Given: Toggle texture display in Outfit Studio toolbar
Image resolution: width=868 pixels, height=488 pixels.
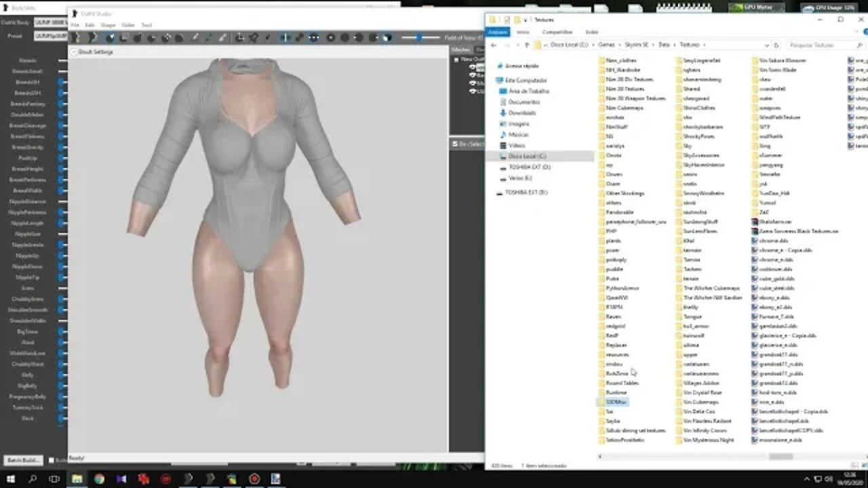Looking at the screenshot, I should [330, 38].
